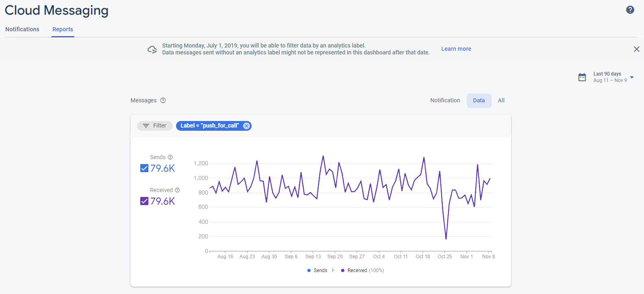This screenshot has height=294, width=644.
Task: Click the Cloud Messaging page title
Action: point(57,10)
